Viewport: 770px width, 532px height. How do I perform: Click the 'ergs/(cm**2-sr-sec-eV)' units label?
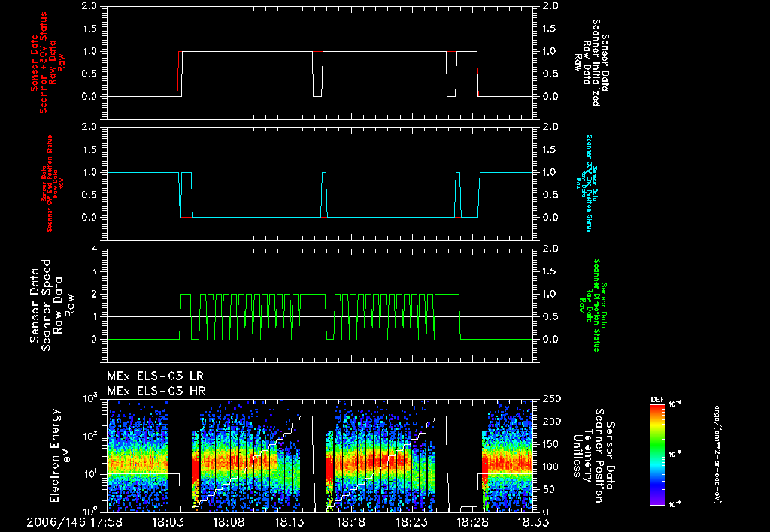[x=717, y=454]
